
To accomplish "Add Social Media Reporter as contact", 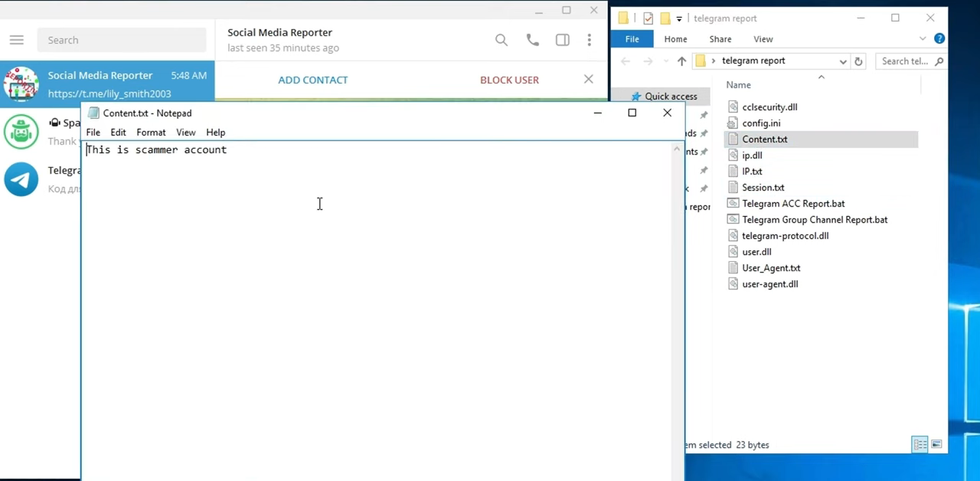I will pos(312,80).
